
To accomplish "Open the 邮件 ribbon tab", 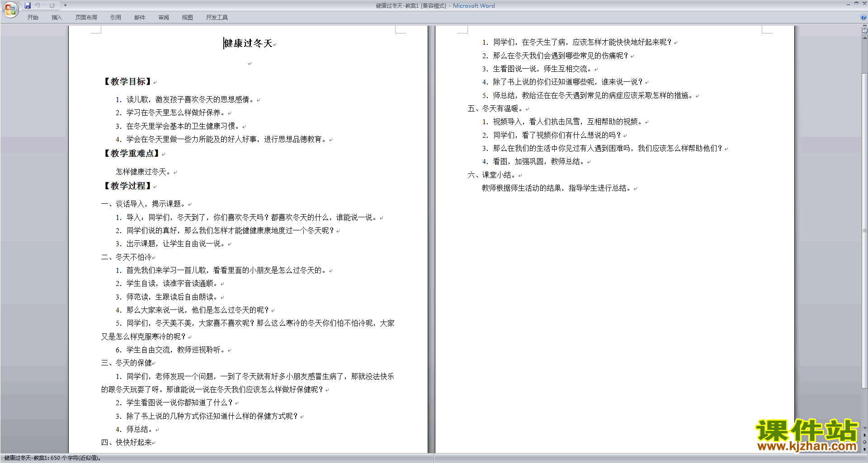I will pyautogui.click(x=140, y=18).
